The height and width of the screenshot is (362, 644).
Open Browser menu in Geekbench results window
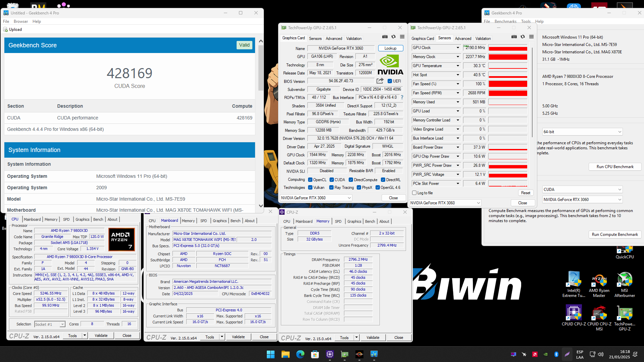(21, 21)
